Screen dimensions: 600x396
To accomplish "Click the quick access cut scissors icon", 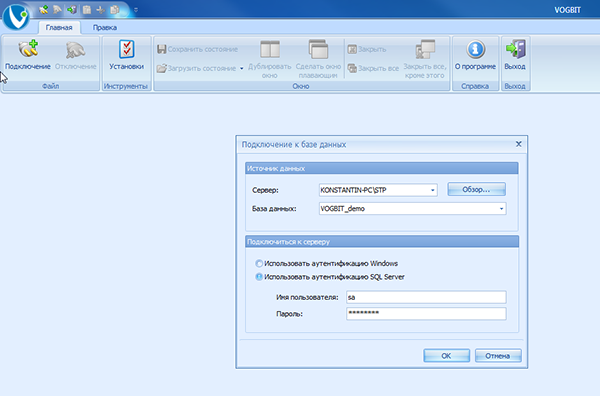I will pos(101,10).
